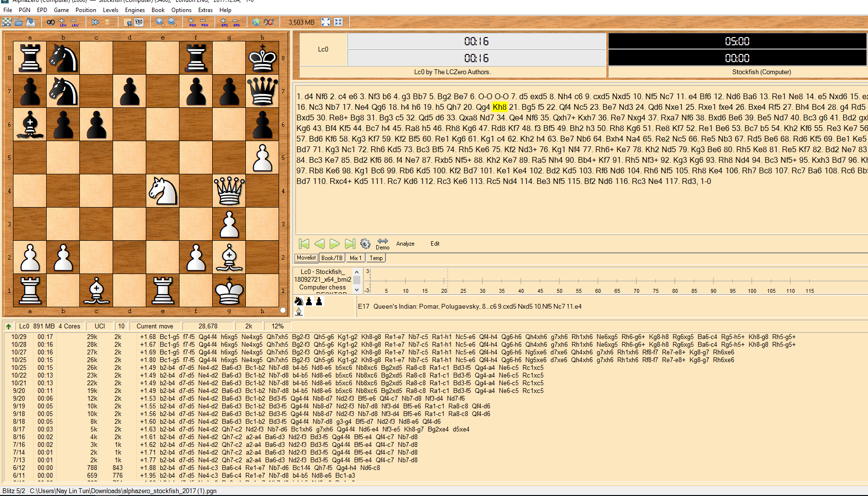The width and height of the screenshot is (868, 496).
Task: Open the PGN menu
Action: tap(25, 10)
